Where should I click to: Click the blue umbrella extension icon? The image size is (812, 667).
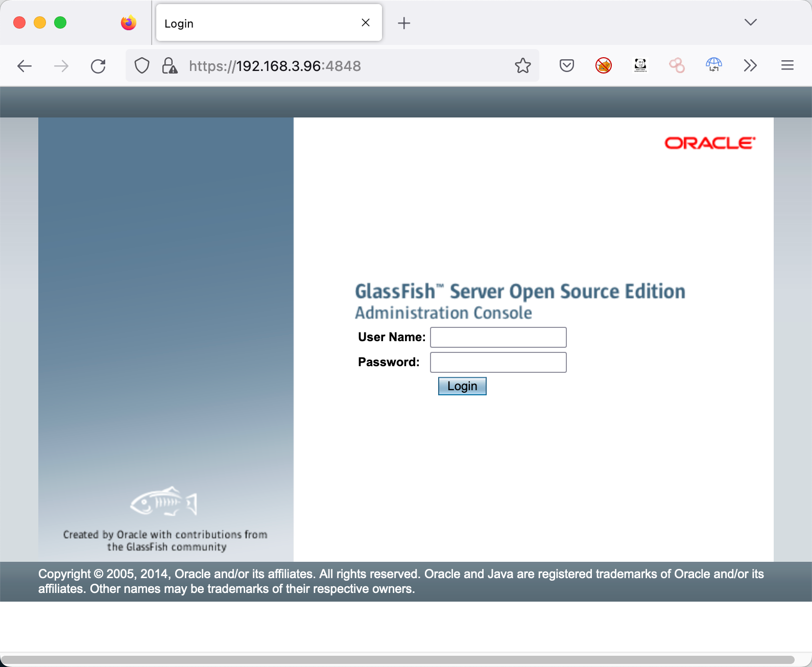point(713,66)
